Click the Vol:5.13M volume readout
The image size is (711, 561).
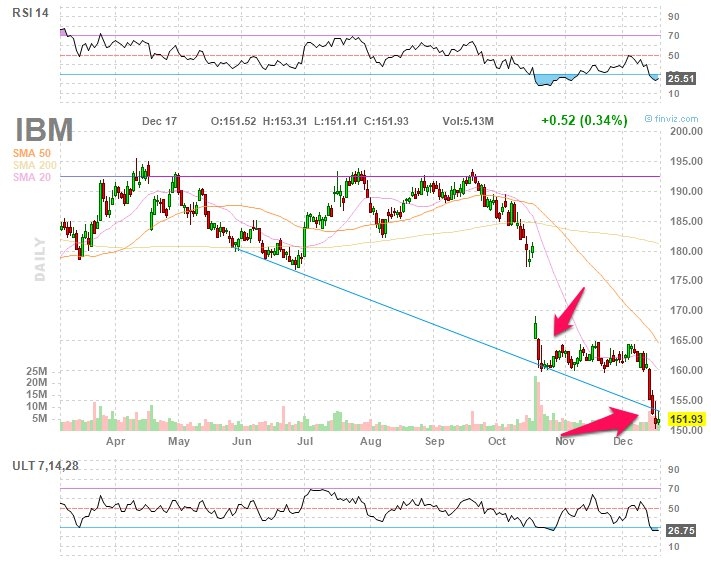pyautogui.click(x=468, y=121)
